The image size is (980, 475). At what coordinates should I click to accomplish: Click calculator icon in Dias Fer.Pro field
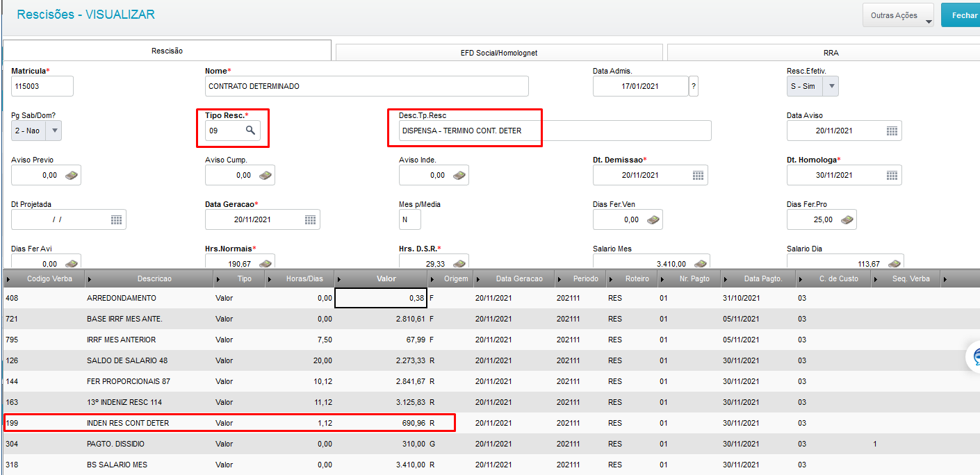(847, 219)
